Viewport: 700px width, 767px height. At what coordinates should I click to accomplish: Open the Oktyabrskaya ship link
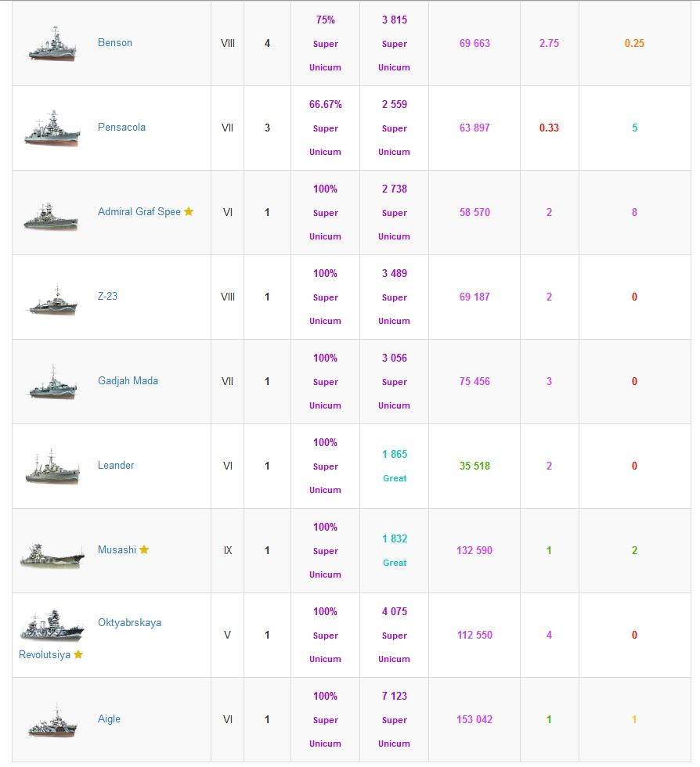coord(129,623)
